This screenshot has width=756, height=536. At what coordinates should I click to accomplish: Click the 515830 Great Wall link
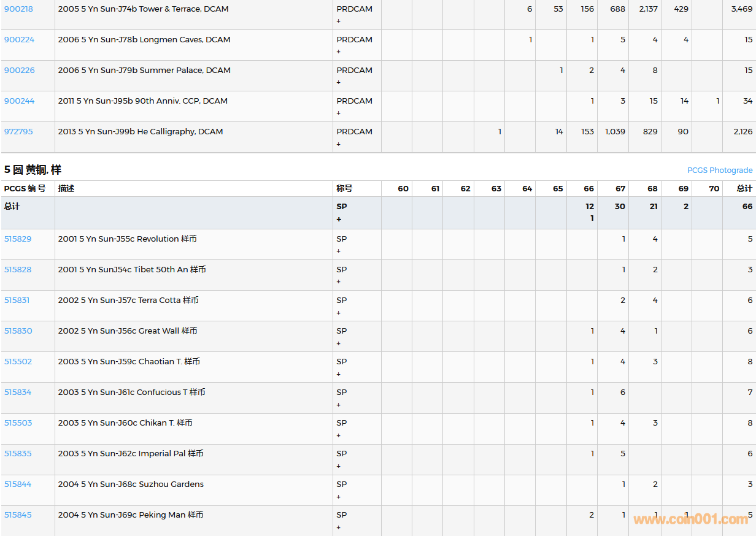coord(18,331)
